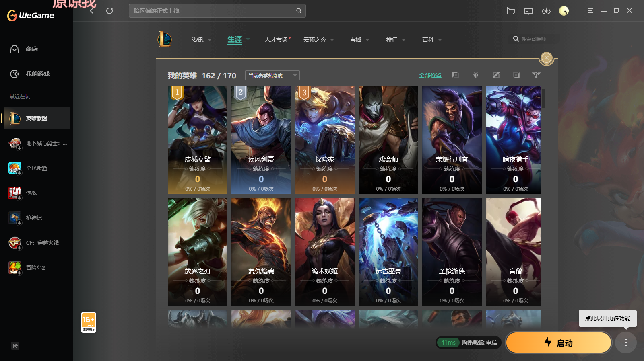The width and height of the screenshot is (644, 361).
Task: Open the 远古巫灵 hero card
Action: click(388, 252)
